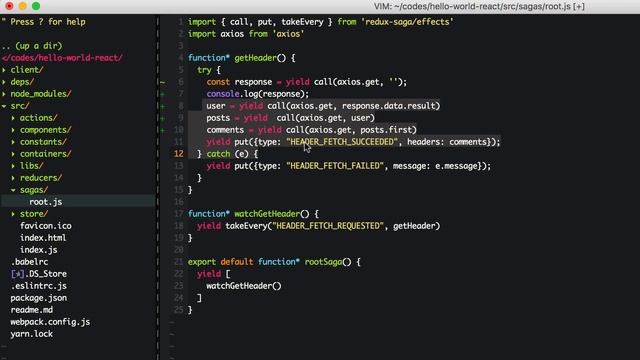
Task: Open favicon.ico in the file tree
Action: coord(46,226)
